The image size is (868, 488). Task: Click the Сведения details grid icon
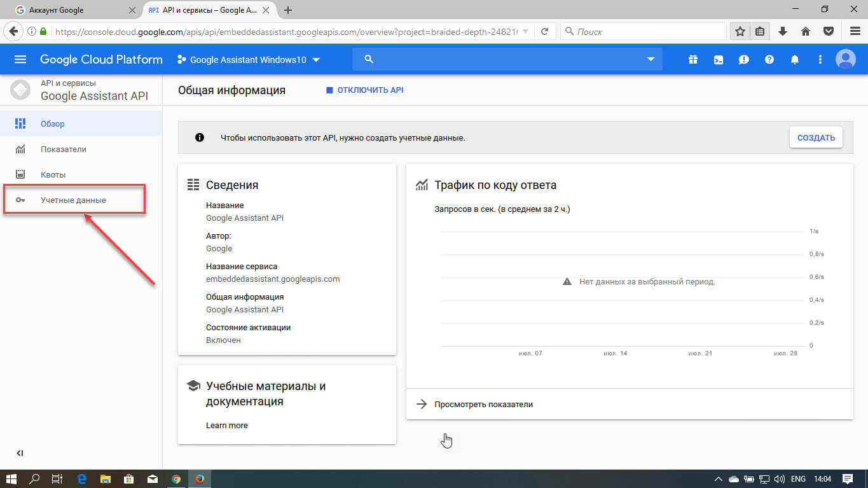tap(193, 185)
